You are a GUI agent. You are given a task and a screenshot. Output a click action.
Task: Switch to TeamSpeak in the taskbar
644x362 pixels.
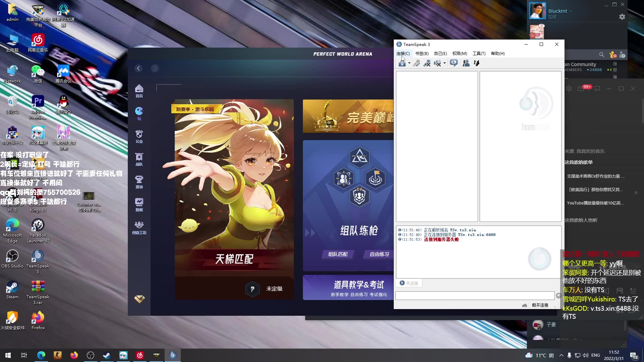173,355
